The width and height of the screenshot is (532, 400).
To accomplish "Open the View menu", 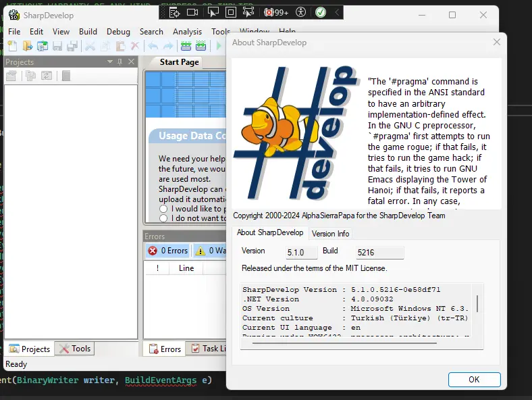I will [x=61, y=32].
